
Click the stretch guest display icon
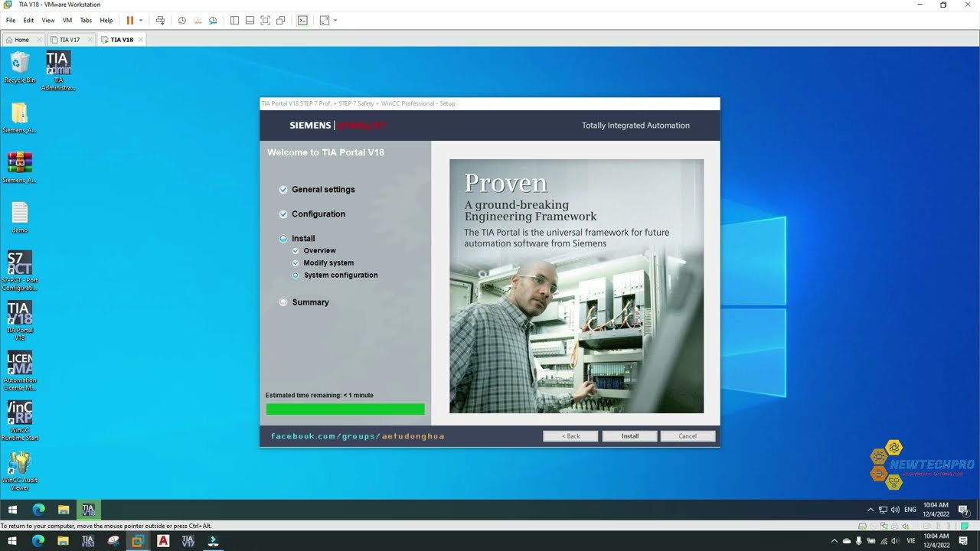[x=325, y=21]
